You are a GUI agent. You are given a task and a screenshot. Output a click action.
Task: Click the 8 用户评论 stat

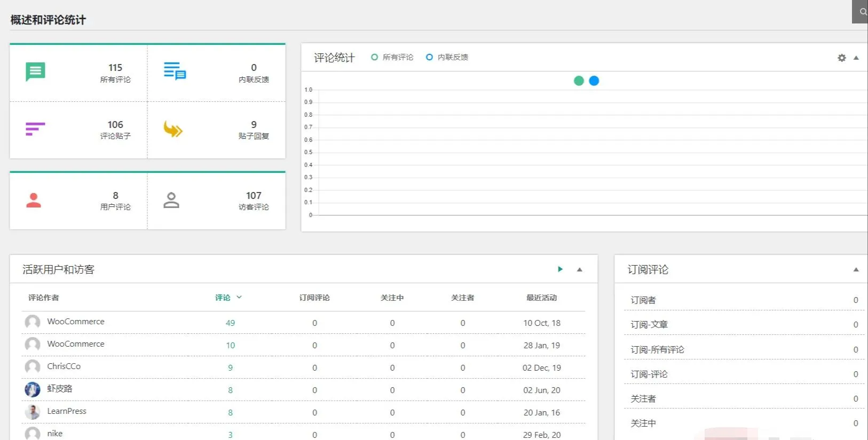click(115, 201)
